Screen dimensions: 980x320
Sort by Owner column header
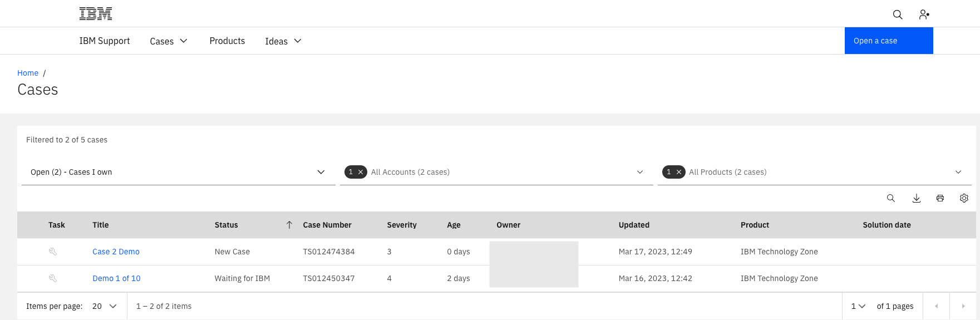[x=509, y=225]
